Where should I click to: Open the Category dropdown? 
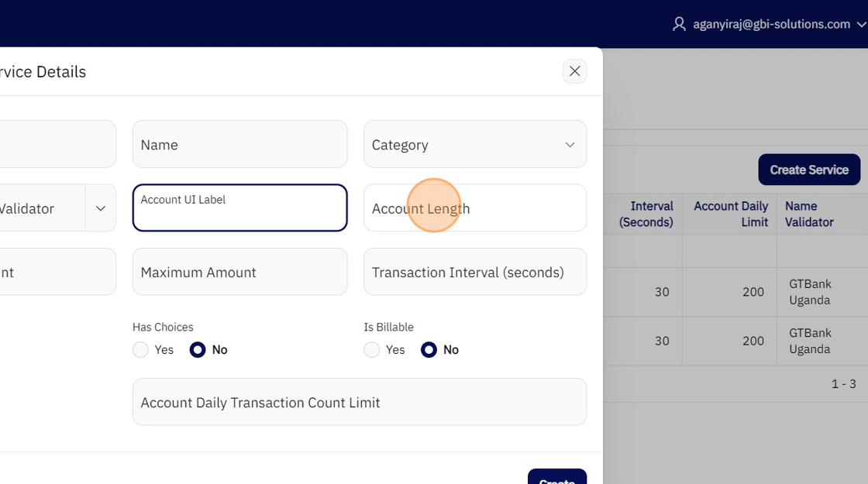click(474, 145)
